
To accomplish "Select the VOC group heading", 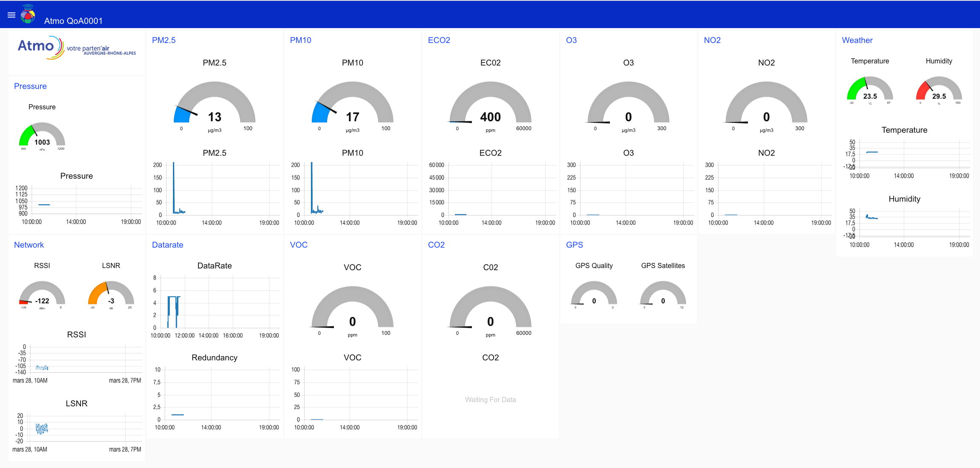I will point(299,245).
